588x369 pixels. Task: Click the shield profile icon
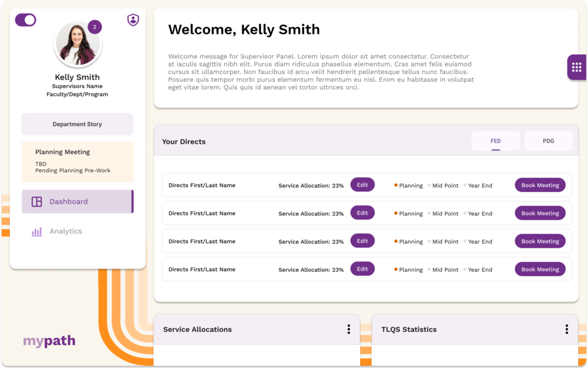[x=133, y=20]
